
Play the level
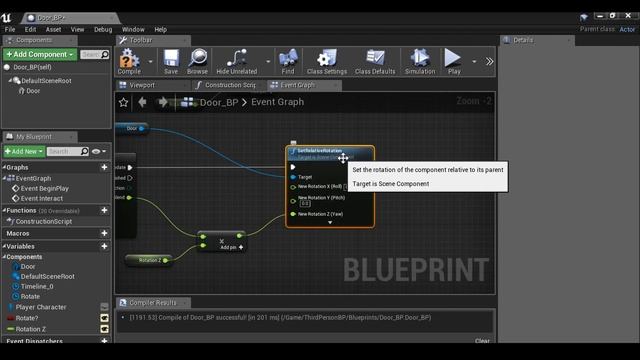[453, 62]
